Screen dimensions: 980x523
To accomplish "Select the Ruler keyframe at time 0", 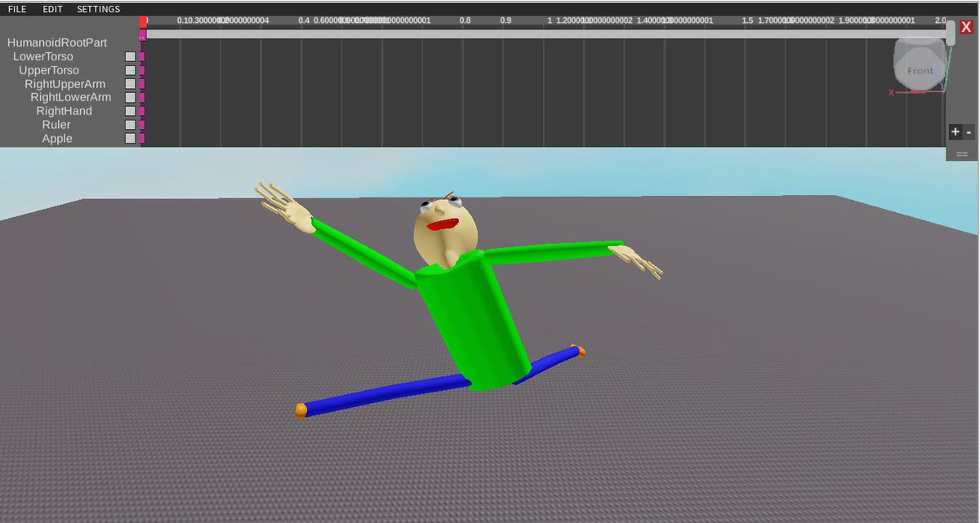I will (x=141, y=125).
